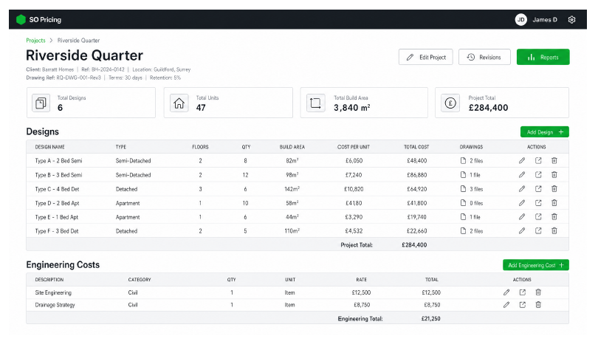The image size is (598, 364).
Task: Edit the Type A - 2 Bed Semi design
Action: pos(522,161)
